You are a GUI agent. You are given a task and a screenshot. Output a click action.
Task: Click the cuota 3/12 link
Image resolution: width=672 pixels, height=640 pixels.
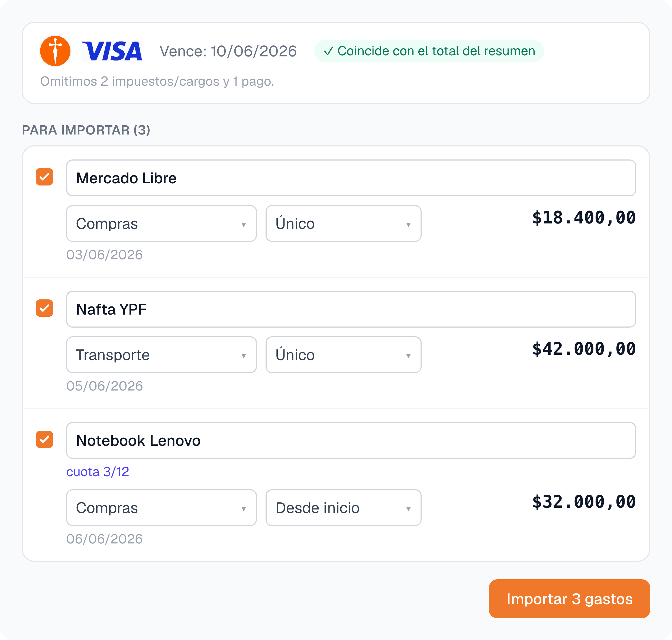tap(98, 472)
